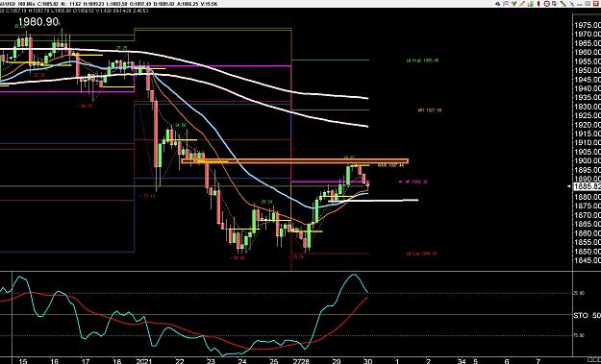Click date 18 on the time axis

(117, 360)
